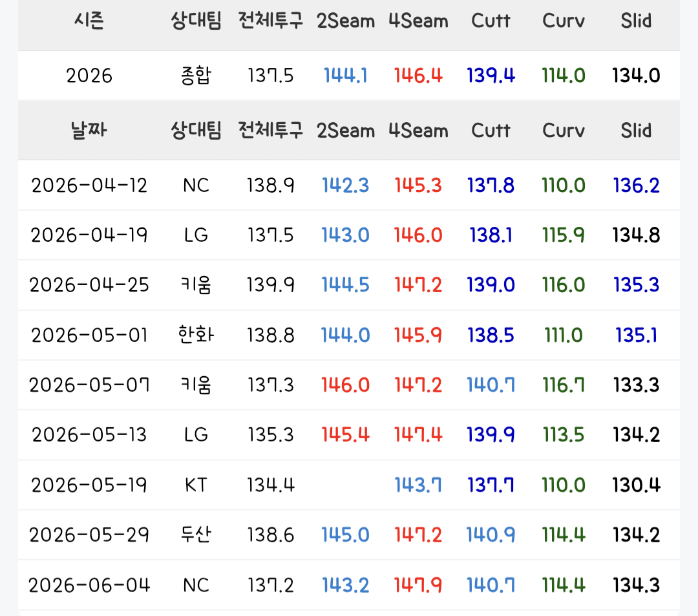Click Curv value 115.9

click(x=563, y=235)
